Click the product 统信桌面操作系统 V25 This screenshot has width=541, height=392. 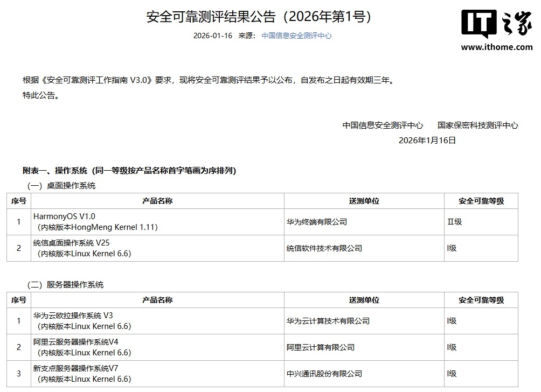pyautogui.click(x=72, y=243)
